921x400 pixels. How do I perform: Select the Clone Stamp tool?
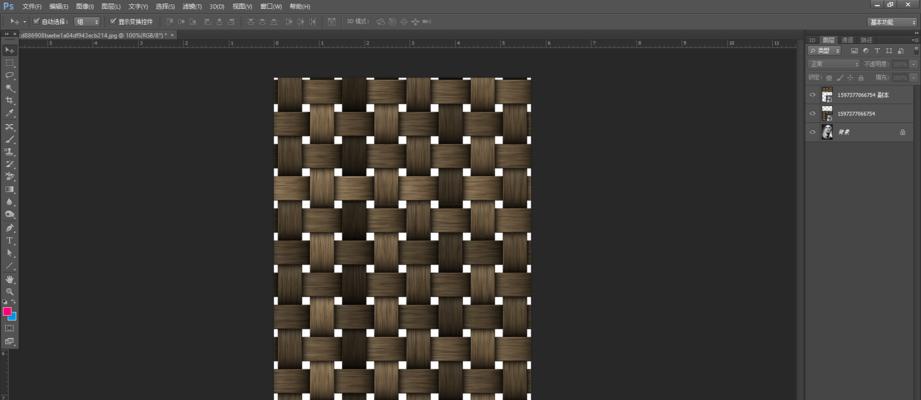[x=10, y=152]
